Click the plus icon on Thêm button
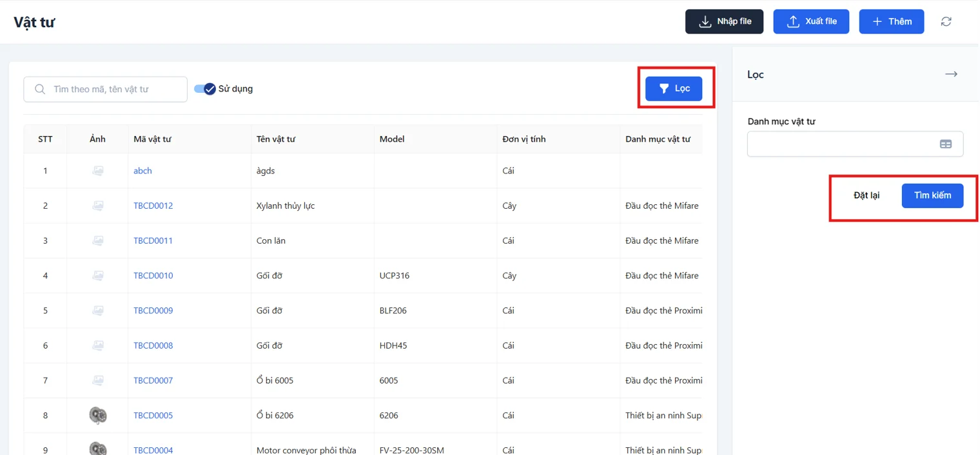 click(x=876, y=21)
